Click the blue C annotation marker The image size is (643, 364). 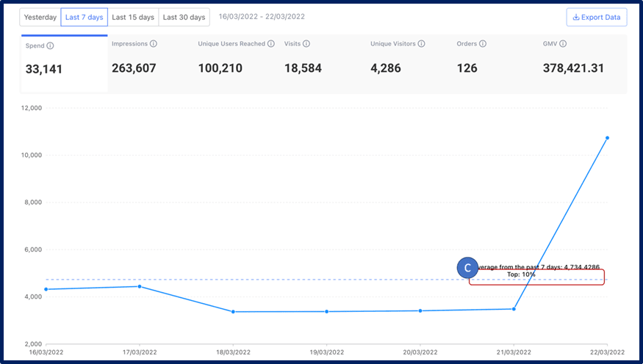(467, 268)
